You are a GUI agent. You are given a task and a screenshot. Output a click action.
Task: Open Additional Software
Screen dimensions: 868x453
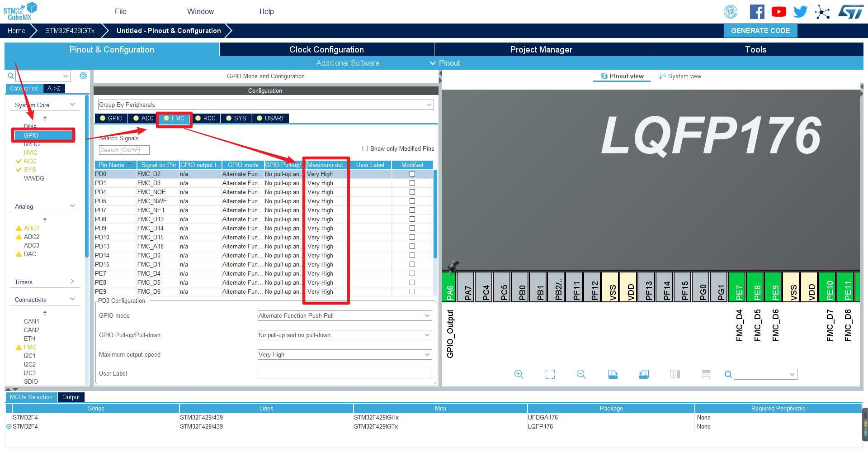coord(348,63)
